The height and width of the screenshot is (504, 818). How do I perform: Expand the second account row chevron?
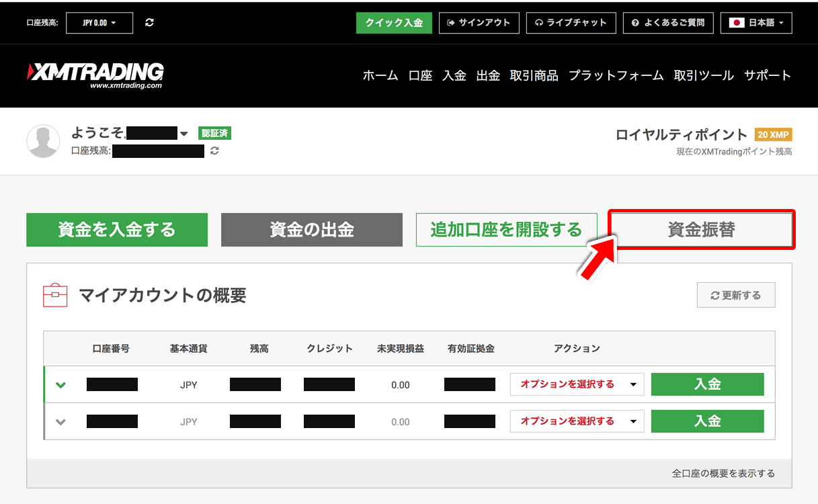[x=61, y=421]
